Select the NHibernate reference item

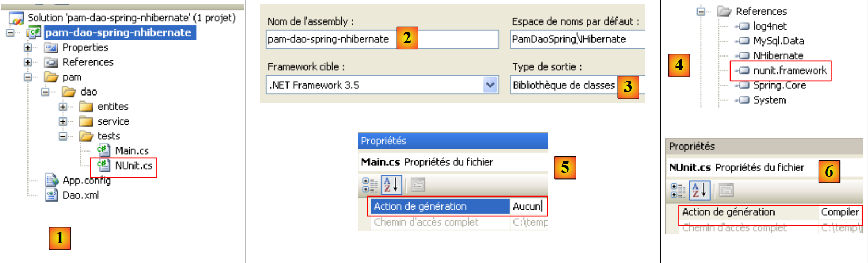click(x=777, y=55)
